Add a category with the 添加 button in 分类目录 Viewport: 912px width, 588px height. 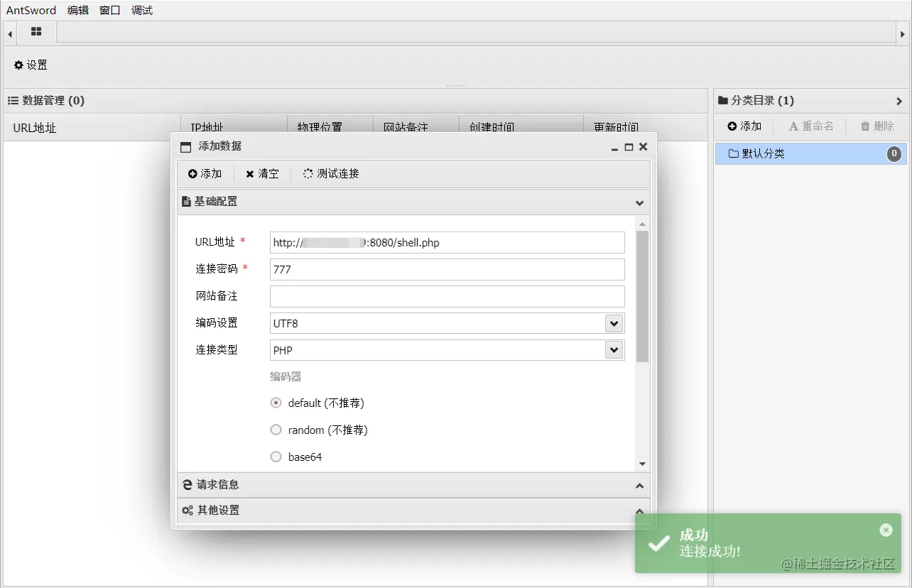pos(744,126)
